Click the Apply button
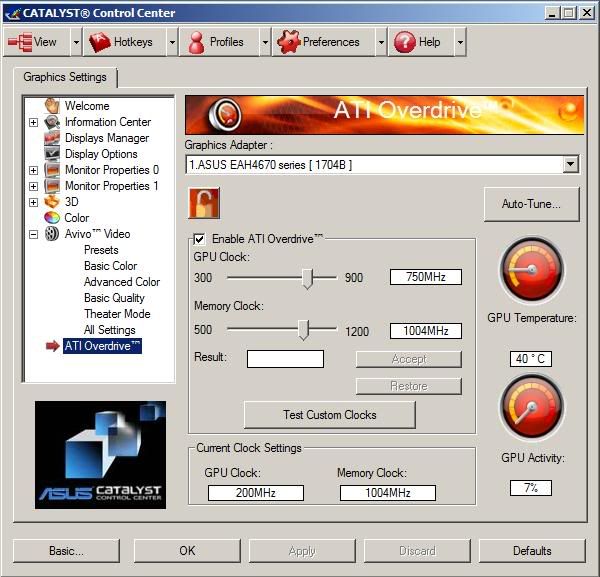Screen dimensions: 600x577 302,551
